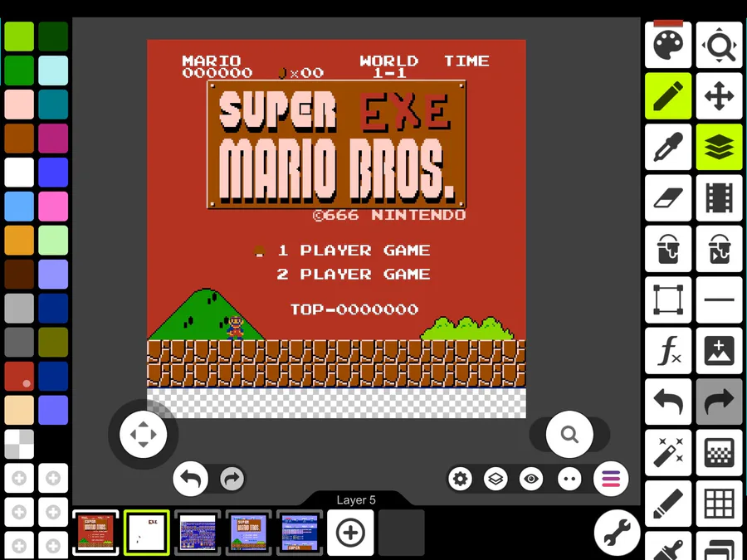Click the small redo button below canvas
The height and width of the screenshot is (560, 747).
232,479
